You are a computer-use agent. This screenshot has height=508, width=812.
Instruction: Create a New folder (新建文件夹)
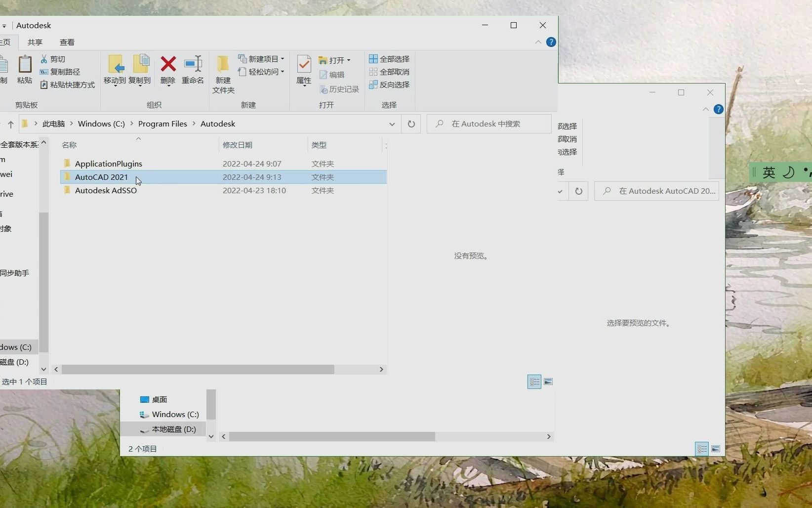coord(223,74)
